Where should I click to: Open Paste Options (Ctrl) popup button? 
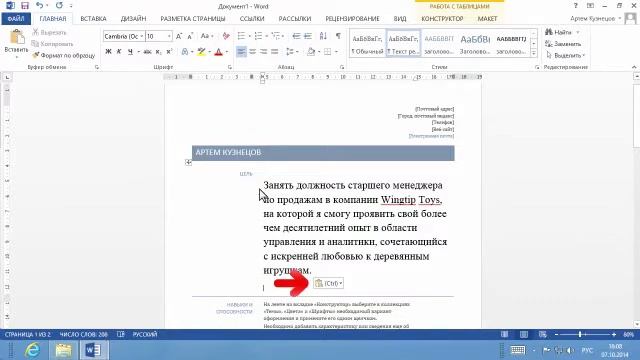coord(329,283)
